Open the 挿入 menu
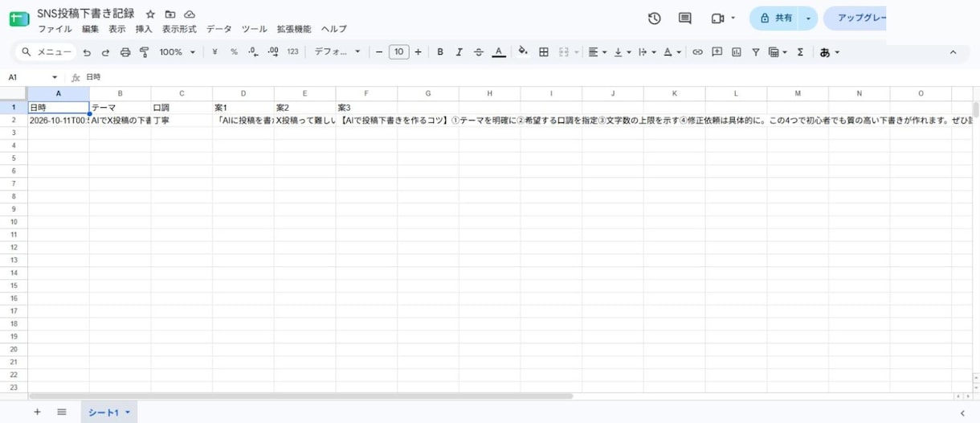This screenshot has height=423, width=980. 144,29
